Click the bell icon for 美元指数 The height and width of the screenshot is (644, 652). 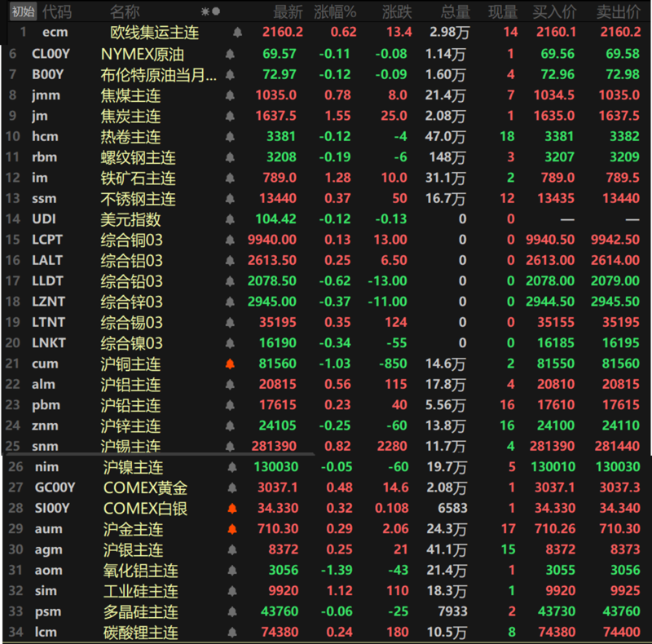(x=230, y=219)
